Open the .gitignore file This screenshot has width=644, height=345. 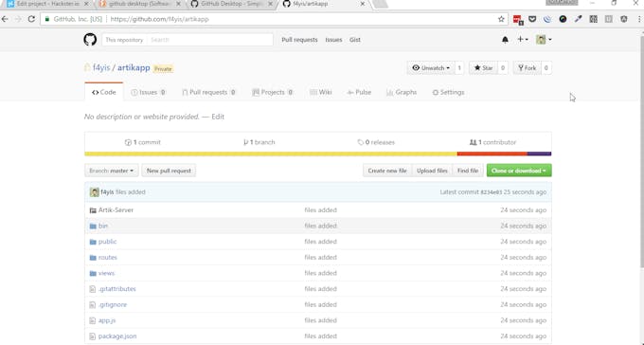[x=113, y=304]
